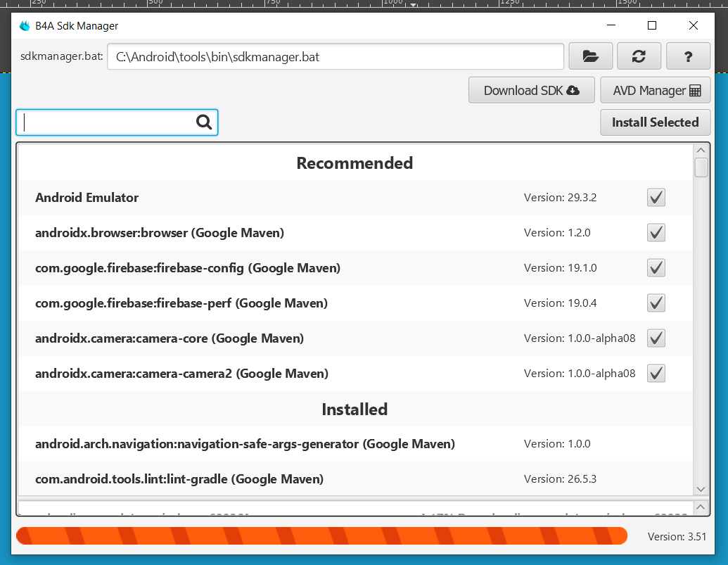Click Version: 3.51 label at bottom

(677, 537)
